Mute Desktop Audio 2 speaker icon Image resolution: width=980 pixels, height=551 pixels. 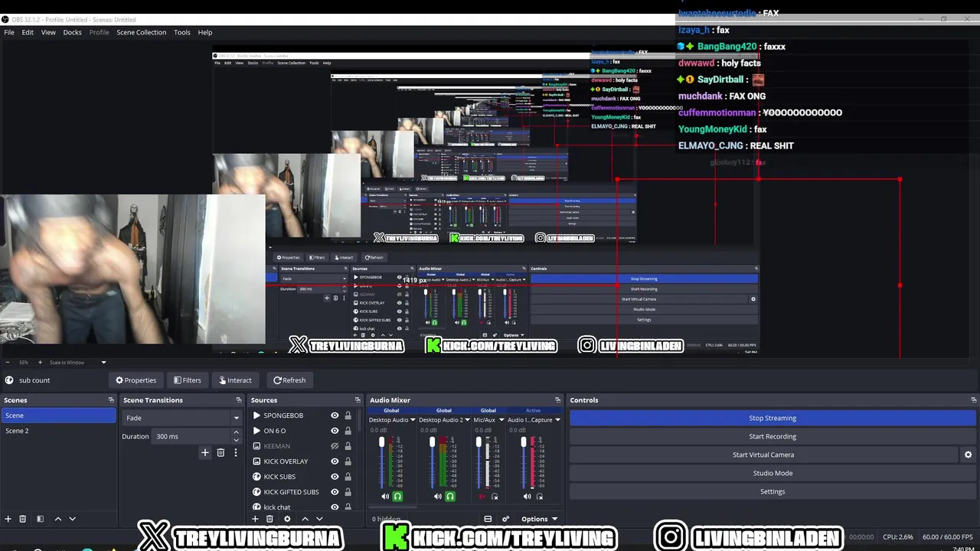[438, 497]
